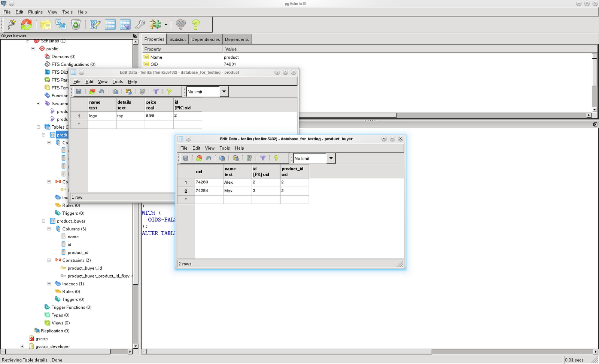Select Domains (0) in tree

pyautogui.click(x=63, y=57)
